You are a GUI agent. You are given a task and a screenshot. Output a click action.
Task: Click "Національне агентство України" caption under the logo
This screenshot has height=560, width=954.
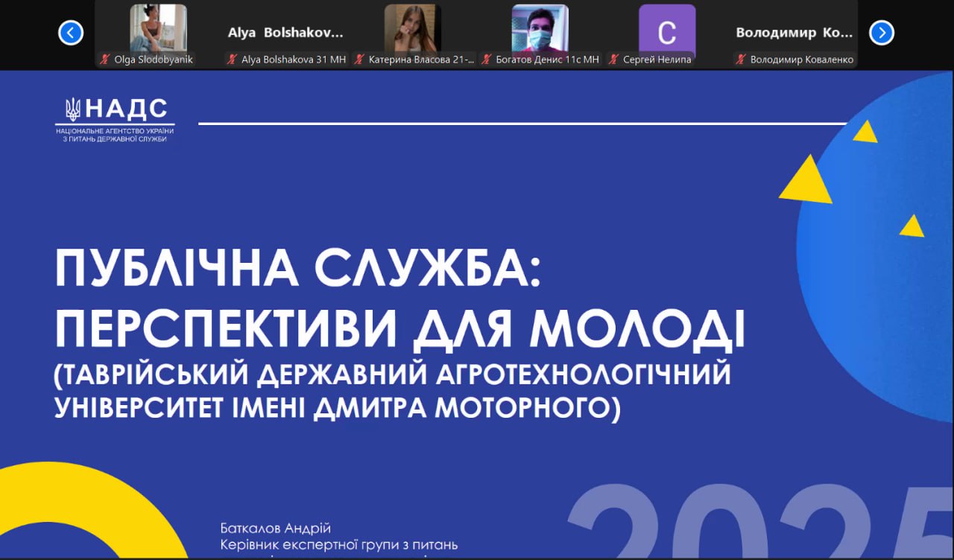(x=115, y=131)
